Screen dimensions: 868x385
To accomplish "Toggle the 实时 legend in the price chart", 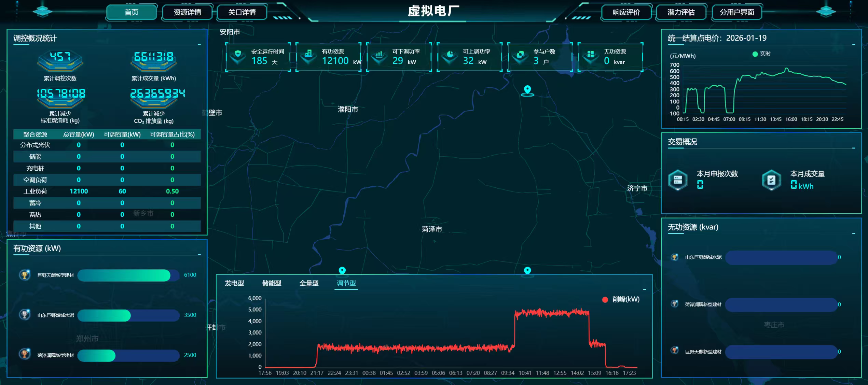I will (x=761, y=54).
